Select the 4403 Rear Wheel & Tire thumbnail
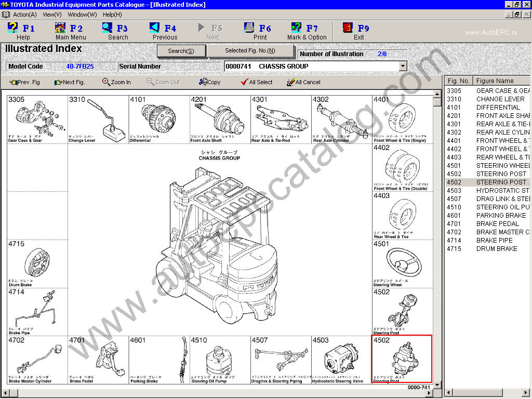 click(x=403, y=216)
